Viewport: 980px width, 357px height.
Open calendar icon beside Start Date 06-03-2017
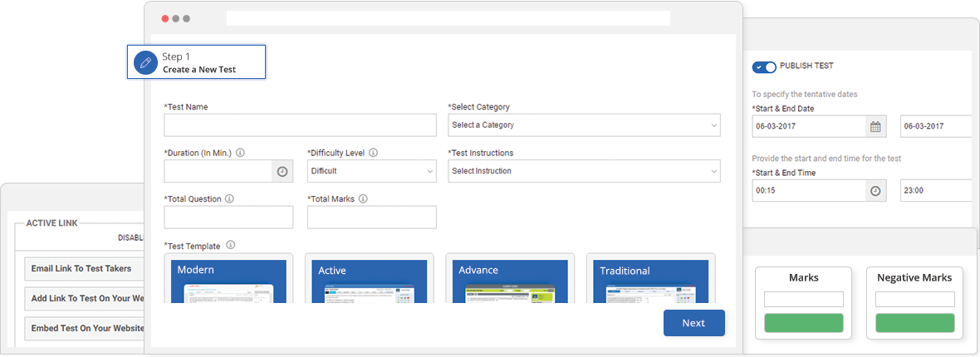(875, 126)
